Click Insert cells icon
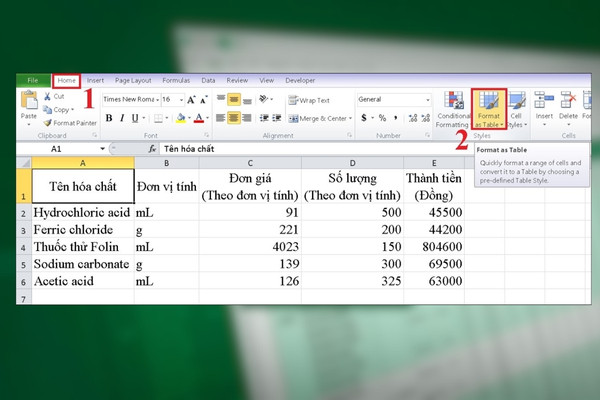The width and height of the screenshot is (600, 400). click(544, 100)
